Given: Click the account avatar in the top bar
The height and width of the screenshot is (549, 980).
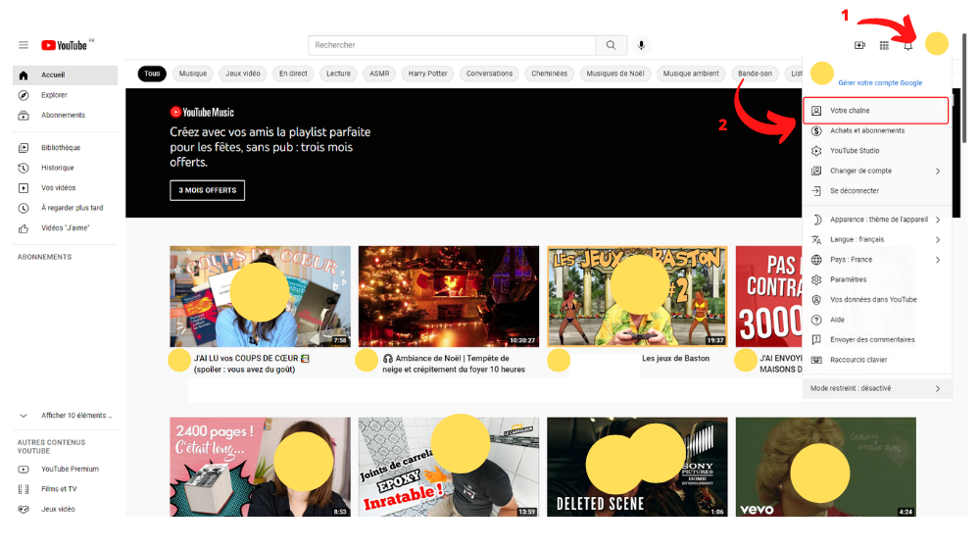Looking at the screenshot, I should pyautogui.click(x=936, y=43).
